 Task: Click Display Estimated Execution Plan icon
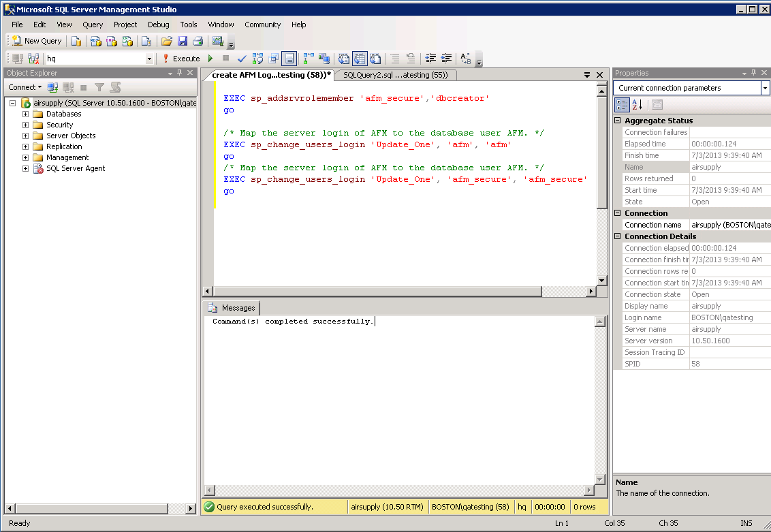click(257, 59)
